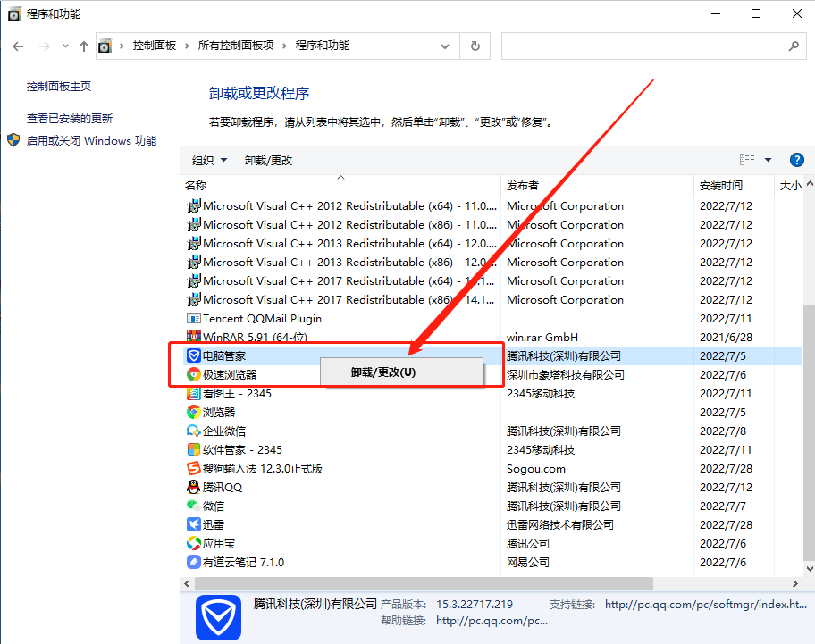Viewport: 815px width, 644px height.
Task: Click the 卸载/更改 toolbar button
Action: tap(266, 160)
